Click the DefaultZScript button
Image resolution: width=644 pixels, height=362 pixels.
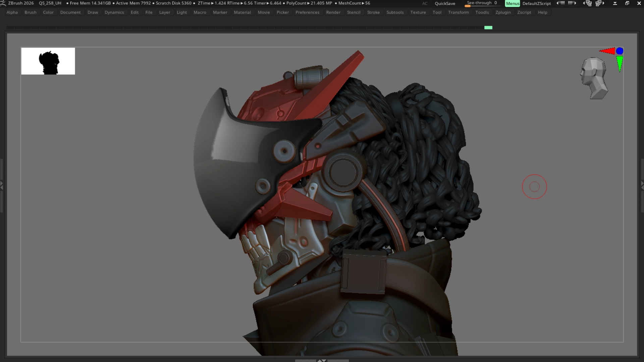[x=536, y=3]
